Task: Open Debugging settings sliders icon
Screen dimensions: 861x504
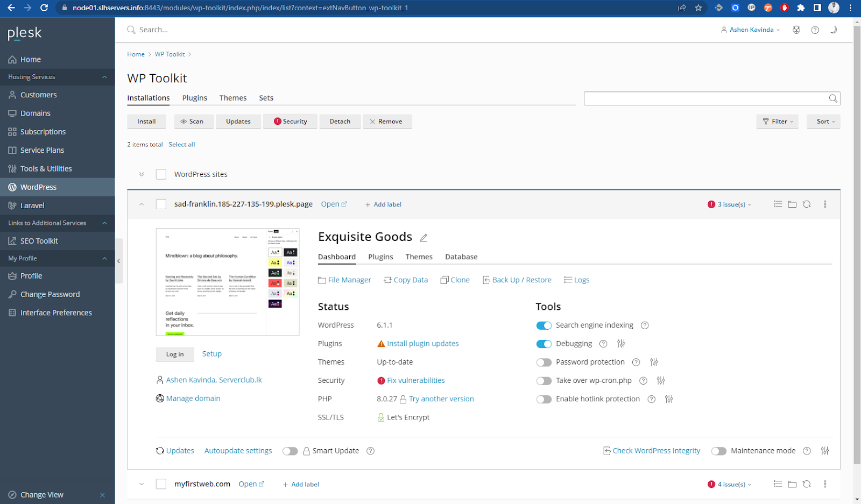Action: coord(621,344)
